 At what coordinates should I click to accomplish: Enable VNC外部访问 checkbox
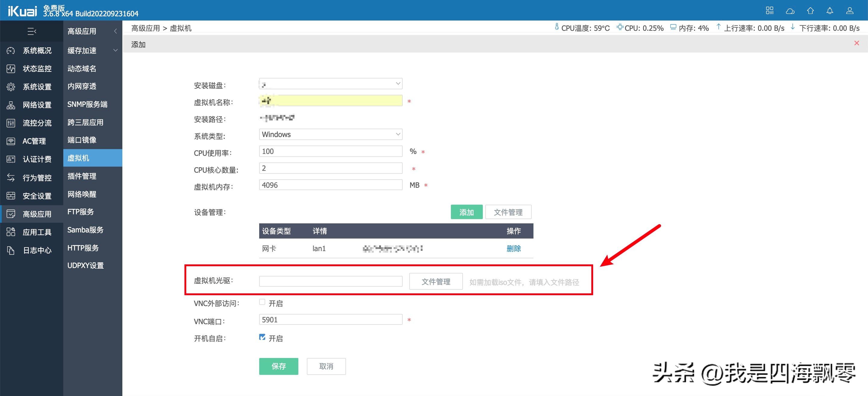click(262, 302)
